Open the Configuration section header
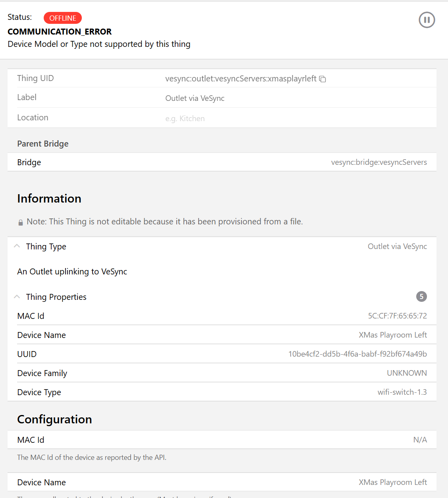This screenshot has height=498, width=448. click(x=54, y=419)
